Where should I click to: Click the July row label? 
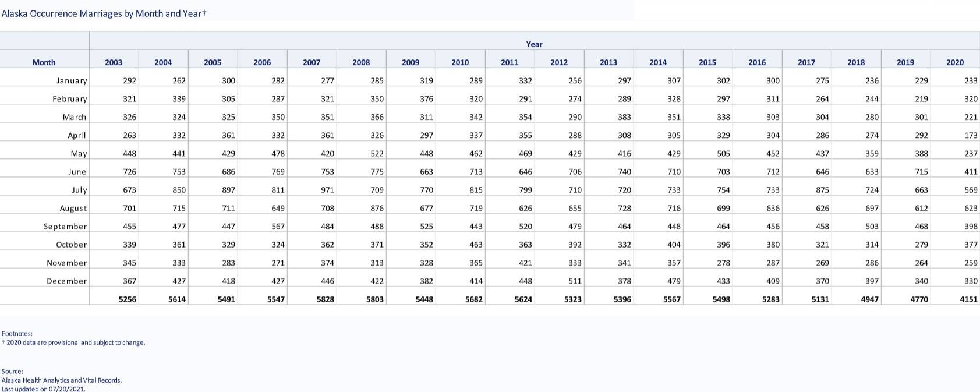tap(79, 190)
